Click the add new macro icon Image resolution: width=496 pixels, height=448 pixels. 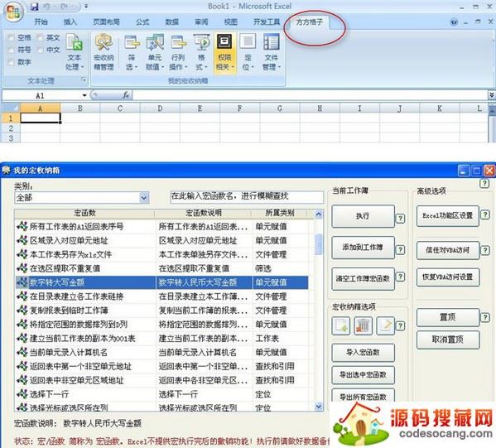click(x=340, y=325)
